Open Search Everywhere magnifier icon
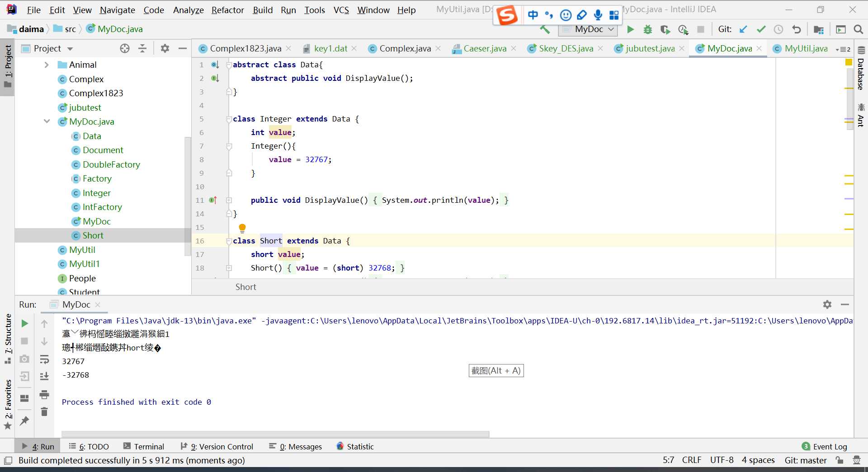Viewport: 868px width, 472px height. (859, 29)
